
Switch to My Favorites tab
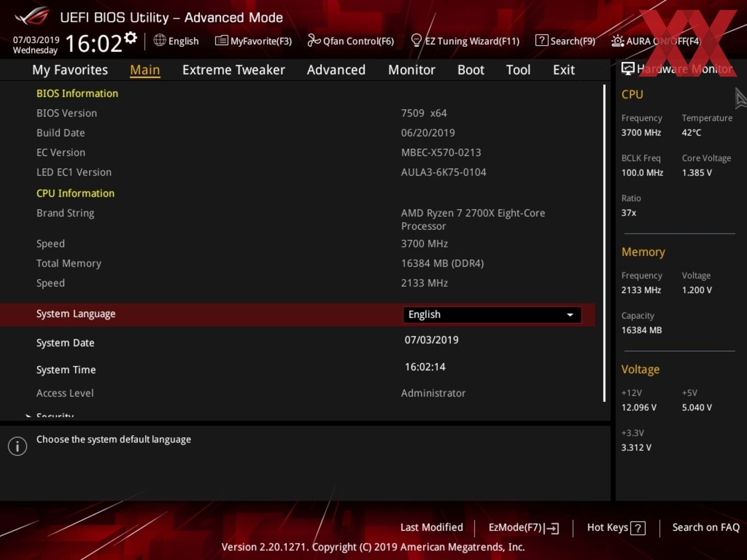[x=70, y=70]
